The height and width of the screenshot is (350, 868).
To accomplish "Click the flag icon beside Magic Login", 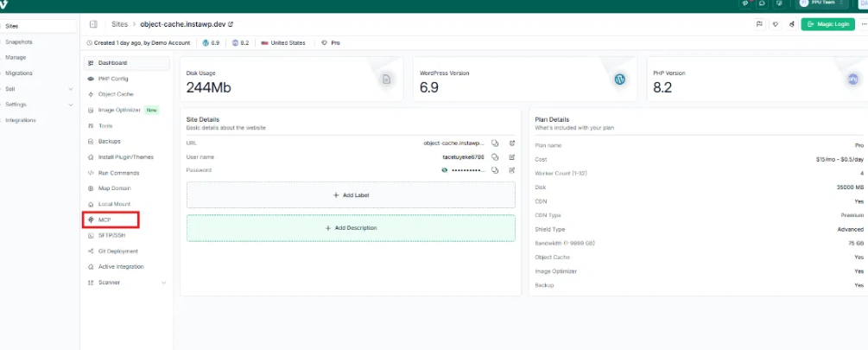I will tap(759, 24).
